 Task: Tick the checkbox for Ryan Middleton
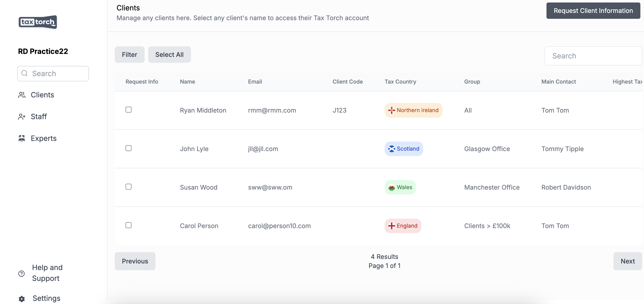click(129, 110)
